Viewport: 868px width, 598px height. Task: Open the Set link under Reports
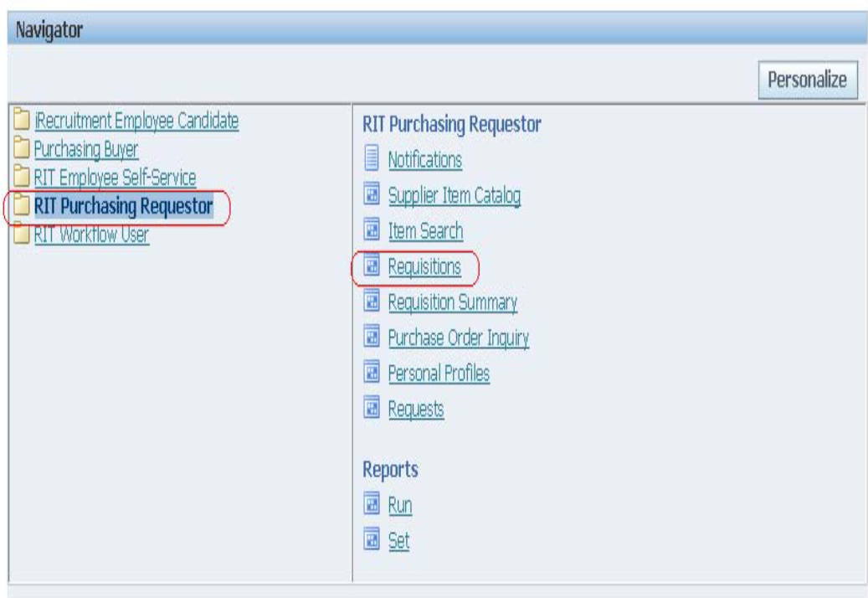pos(398,541)
